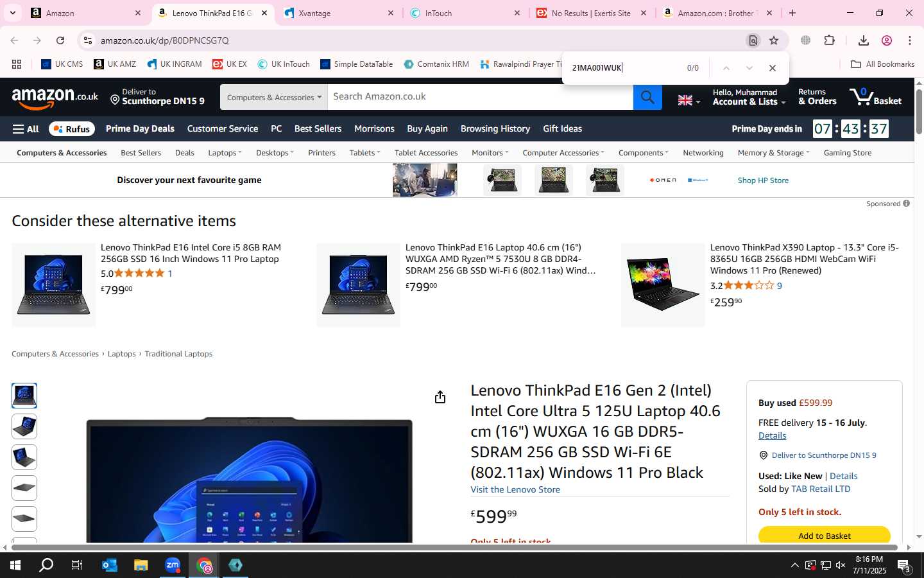This screenshot has height=578, width=924.
Task: Open the browser Downloads icon
Action: (x=864, y=40)
